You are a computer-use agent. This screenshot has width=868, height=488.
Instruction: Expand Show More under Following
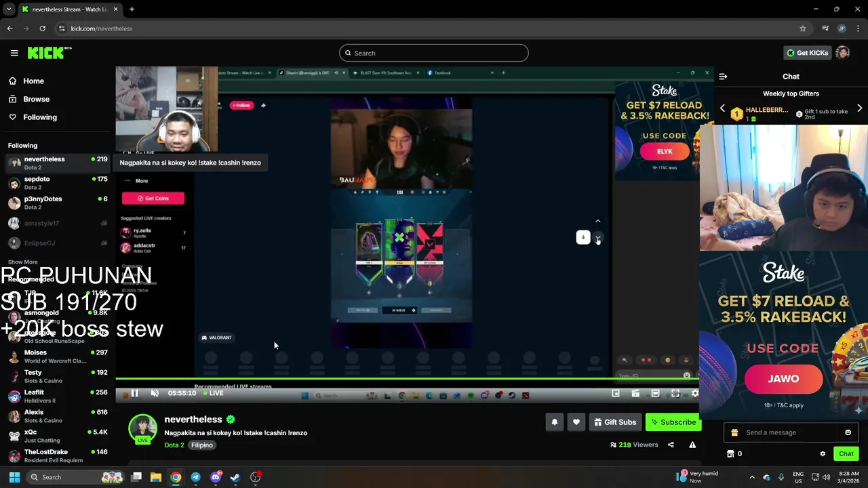tap(23, 262)
